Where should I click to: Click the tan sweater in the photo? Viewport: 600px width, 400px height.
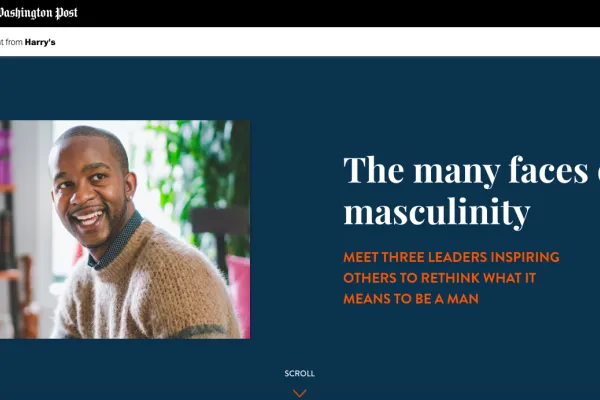(149, 291)
